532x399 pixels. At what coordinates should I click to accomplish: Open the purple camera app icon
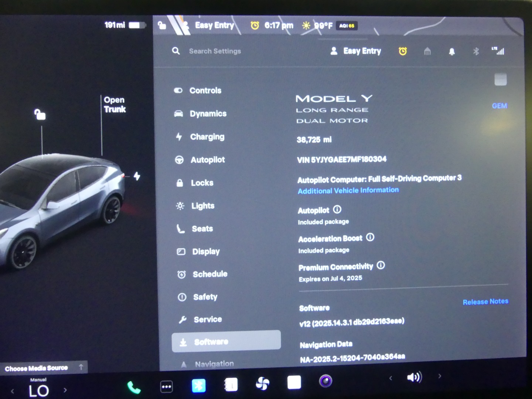(x=325, y=381)
